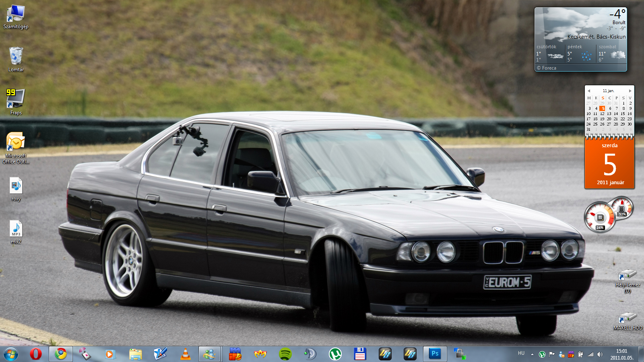Open the Microsoft Office Outlook shortcut
This screenshot has height=362, width=644.
click(x=16, y=148)
